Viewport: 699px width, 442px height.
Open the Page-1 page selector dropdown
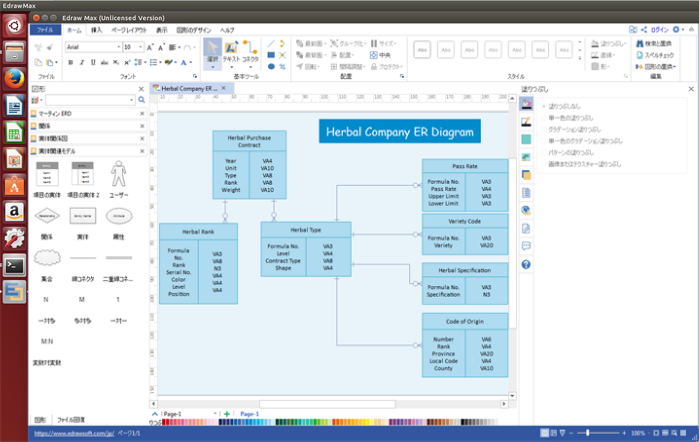[215, 414]
